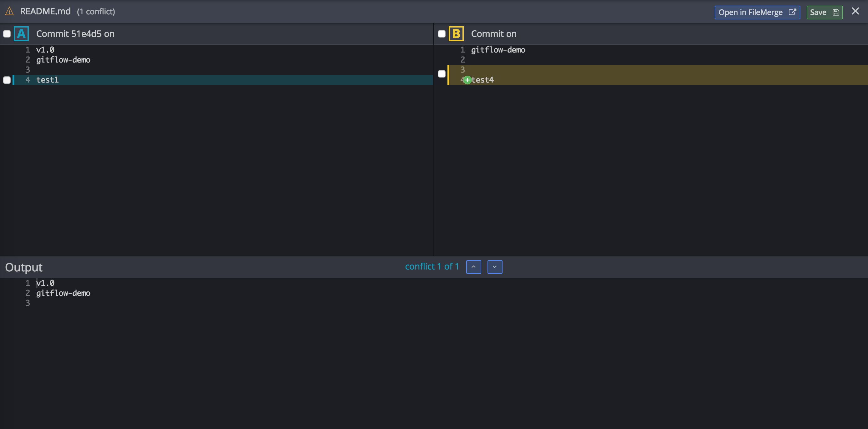Save the merged README.md
Viewport: 868px width, 429px height.
[824, 13]
